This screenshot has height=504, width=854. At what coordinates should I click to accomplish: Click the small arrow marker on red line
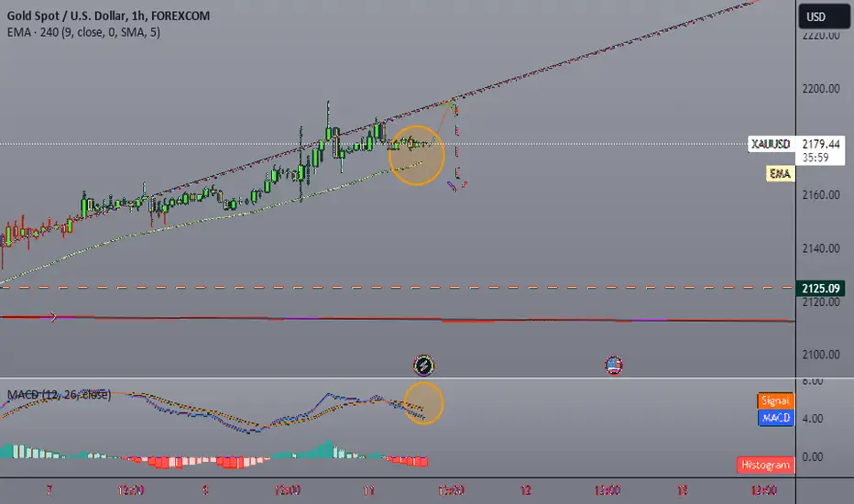53,316
